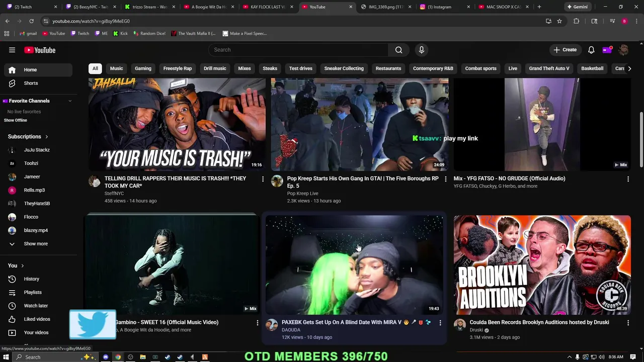The width and height of the screenshot is (644, 362).
Task: Go back in browser history
Action: (7, 21)
